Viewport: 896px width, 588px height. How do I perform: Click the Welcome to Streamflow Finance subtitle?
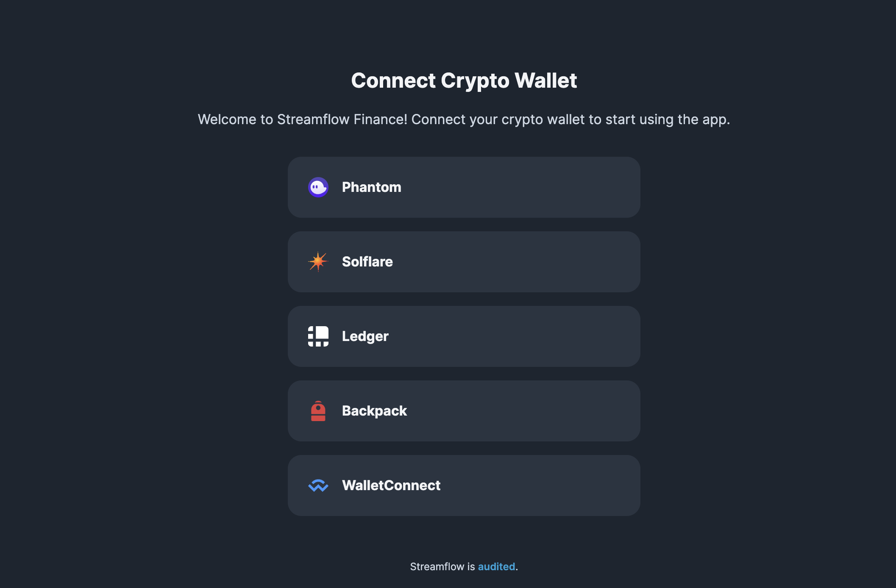point(464,119)
